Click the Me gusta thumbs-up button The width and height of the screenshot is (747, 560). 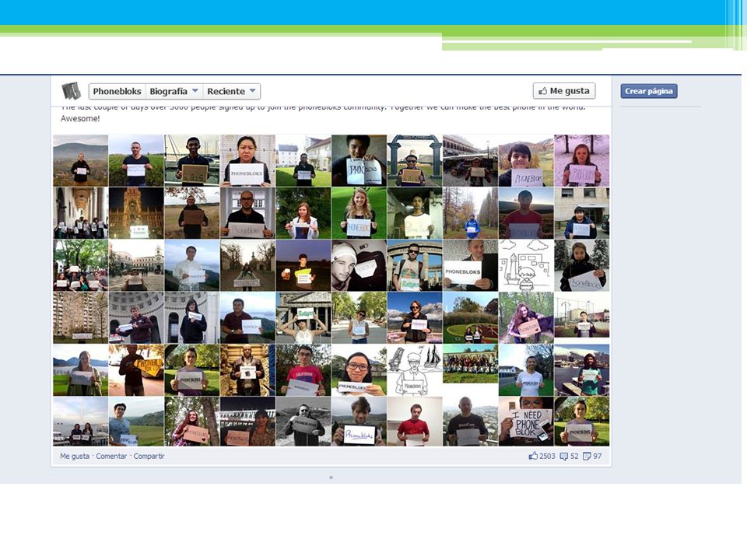564,91
